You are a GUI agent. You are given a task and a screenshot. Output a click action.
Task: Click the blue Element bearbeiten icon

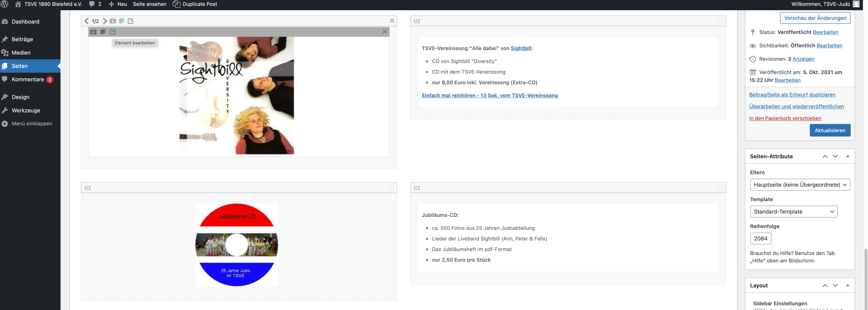click(113, 32)
